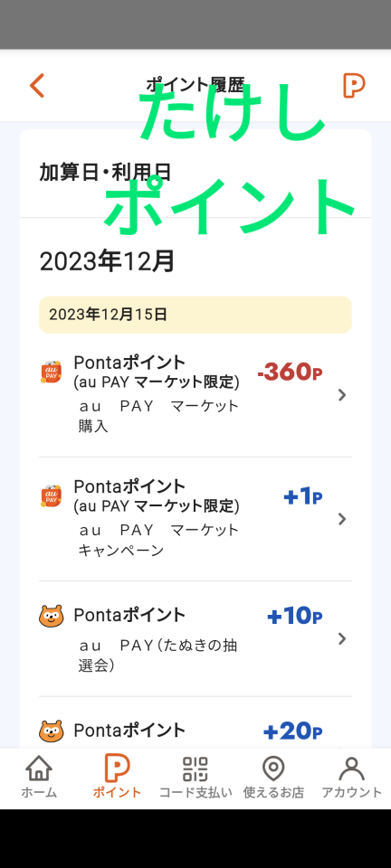Tap the Ponta tanuki icon beside +20P
The image size is (391, 868).
point(51,731)
